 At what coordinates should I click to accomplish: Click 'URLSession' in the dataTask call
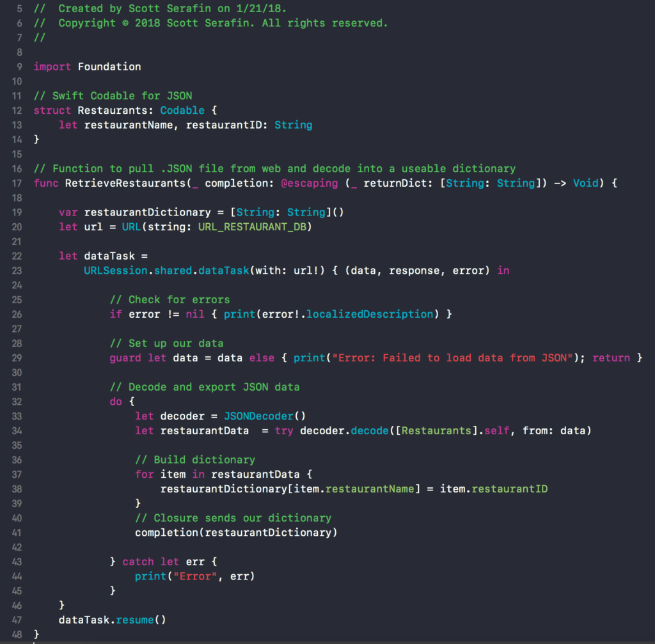(x=116, y=271)
